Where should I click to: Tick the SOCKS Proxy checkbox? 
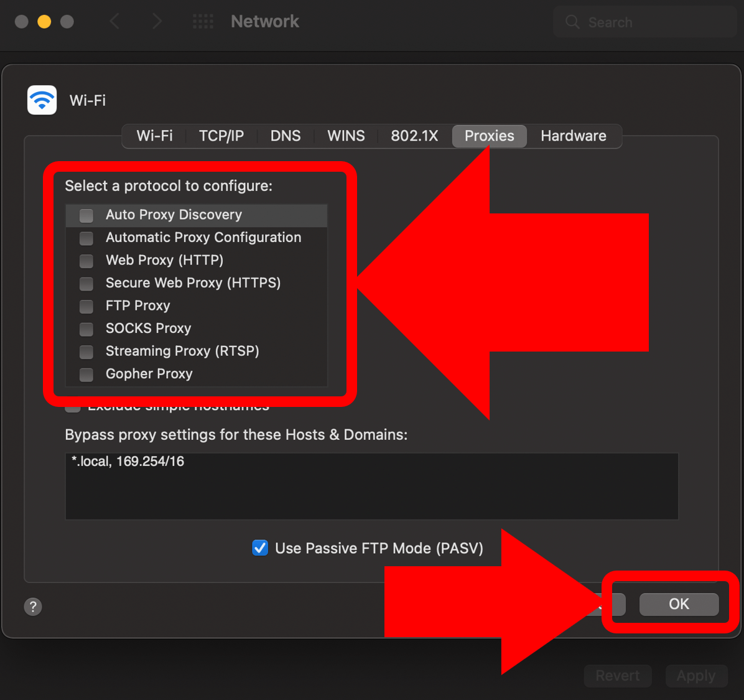pos(86,329)
